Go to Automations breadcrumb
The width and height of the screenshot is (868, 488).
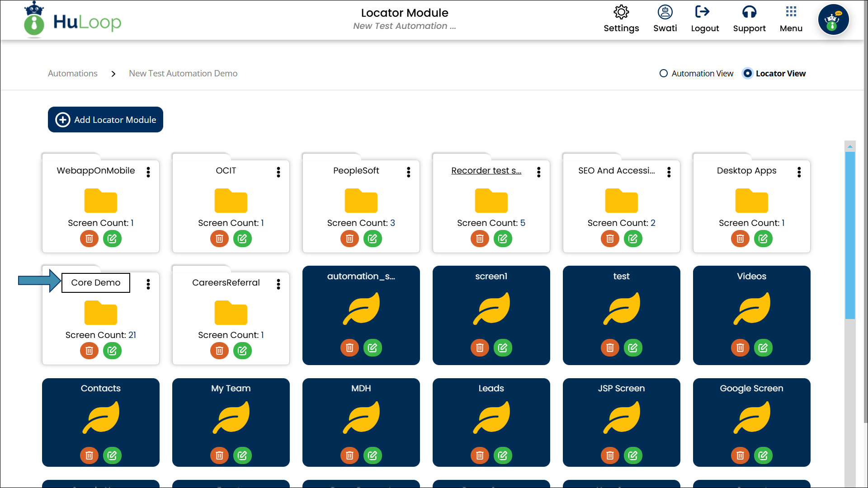[x=73, y=73]
